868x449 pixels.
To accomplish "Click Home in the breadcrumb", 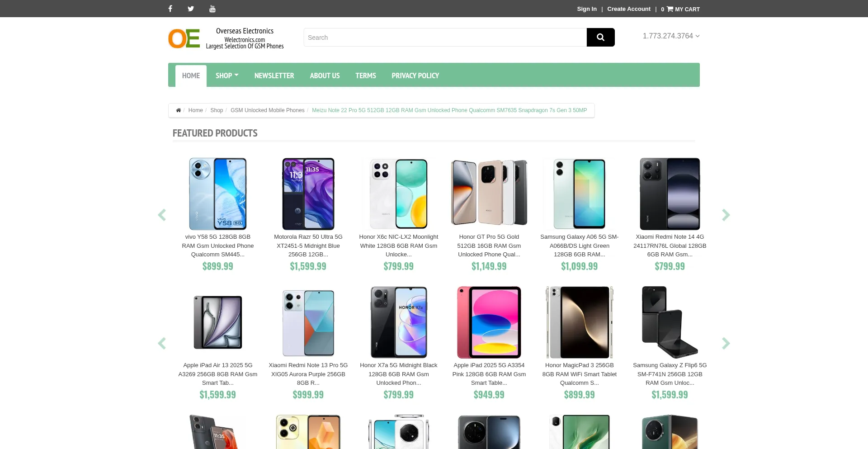I will click(195, 110).
